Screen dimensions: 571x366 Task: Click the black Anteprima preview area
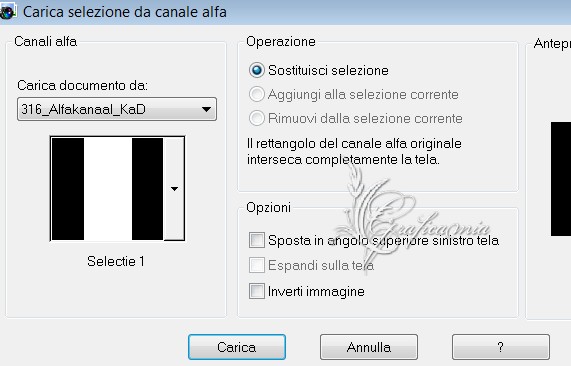tap(561, 179)
